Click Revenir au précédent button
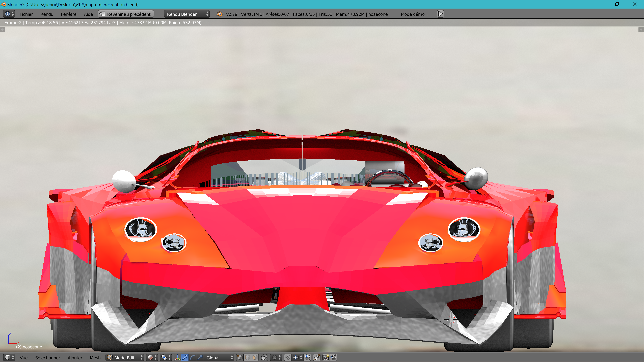Screen dimensions: 644x362 [126, 14]
